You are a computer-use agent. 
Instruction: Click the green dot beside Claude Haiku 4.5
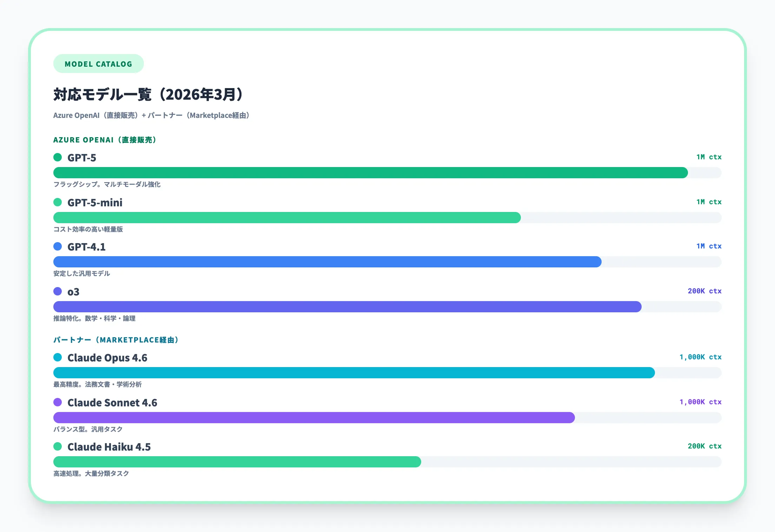pyautogui.click(x=58, y=446)
